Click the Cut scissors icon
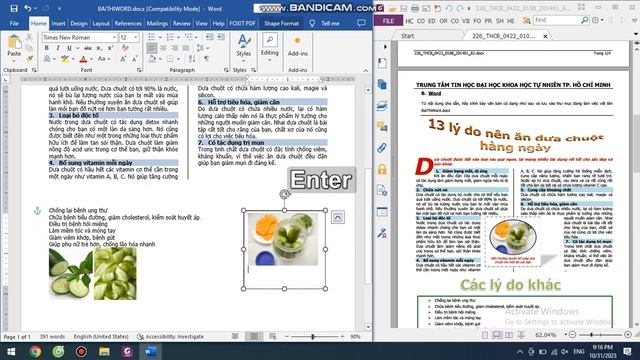The width and height of the screenshot is (640, 360). [29, 38]
